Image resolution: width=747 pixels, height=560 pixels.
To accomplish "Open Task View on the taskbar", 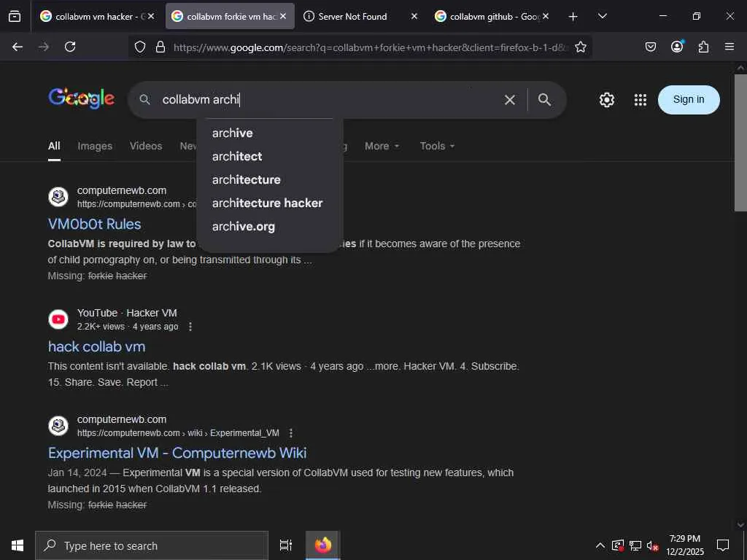I will coord(286,545).
